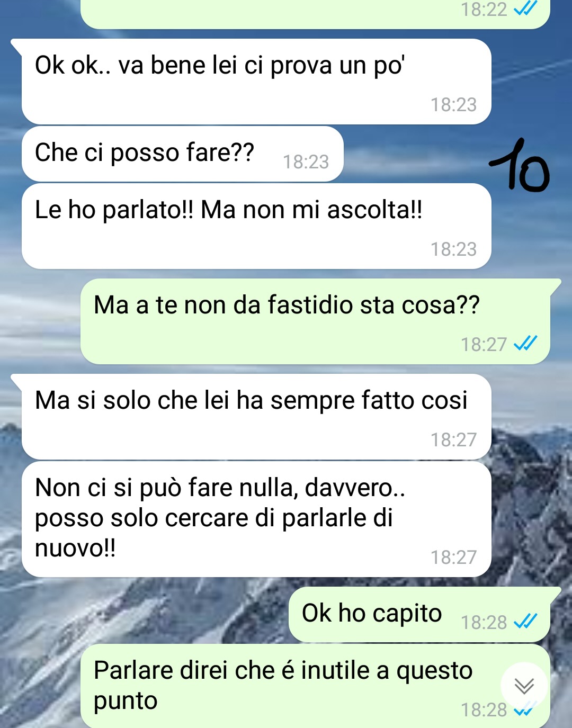Tap the 18:23 timestamp under 'Le ho parlato!!'
The width and height of the screenshot is (572, 728).
click(453, 249)
